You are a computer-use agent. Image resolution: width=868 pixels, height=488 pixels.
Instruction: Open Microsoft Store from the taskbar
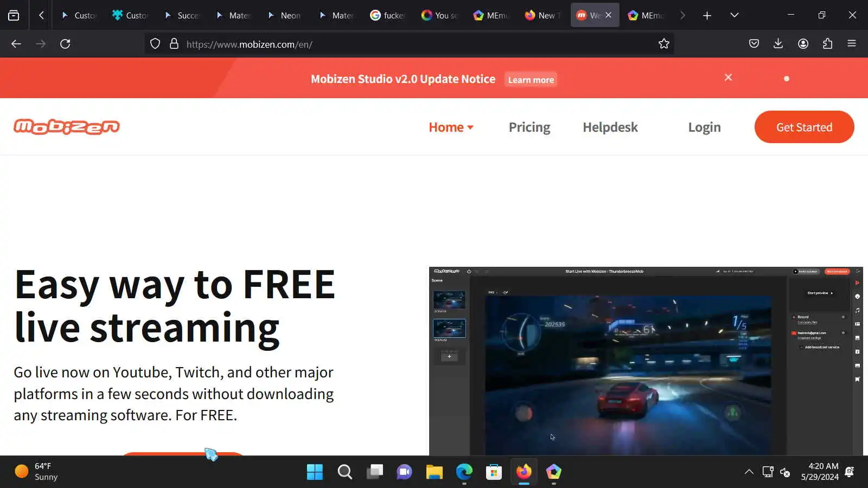(x=494, y=472)
